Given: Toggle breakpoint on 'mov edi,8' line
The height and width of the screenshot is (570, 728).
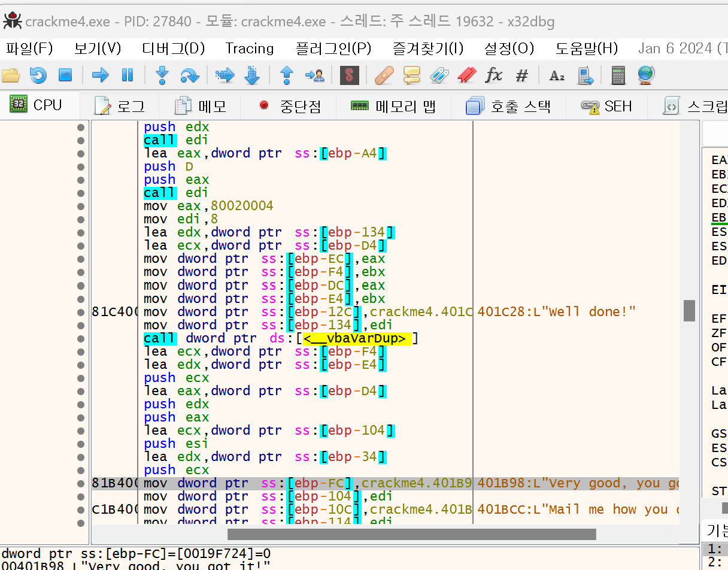Looking at the screenshot, I should 81,219.
